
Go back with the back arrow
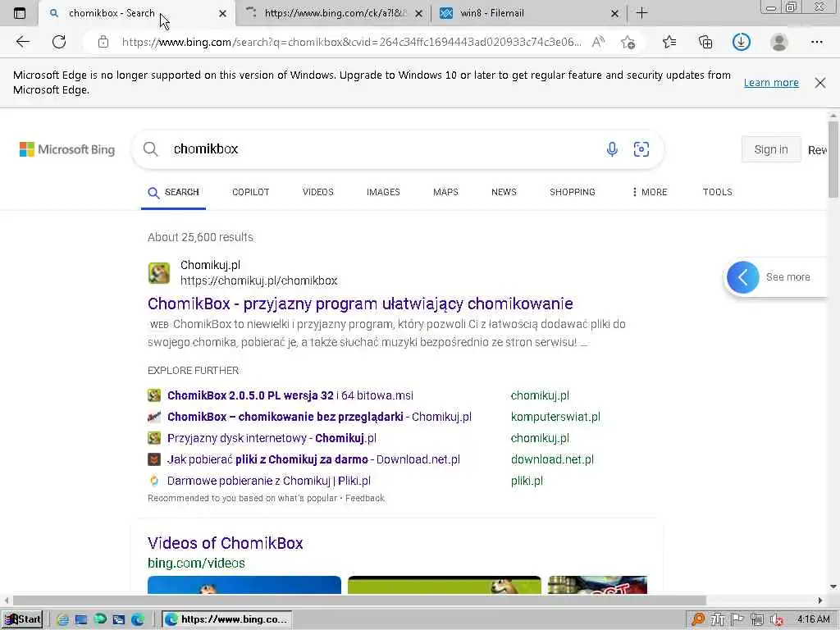tap(22, 42)
